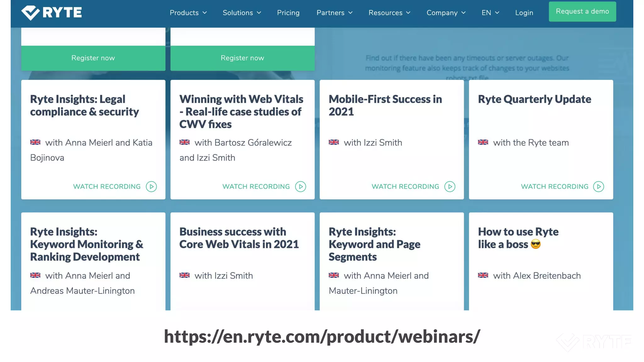Click UK flag beside Alex Breitenbach
This screenshot has height=362, width=644.
pos(483,275)
